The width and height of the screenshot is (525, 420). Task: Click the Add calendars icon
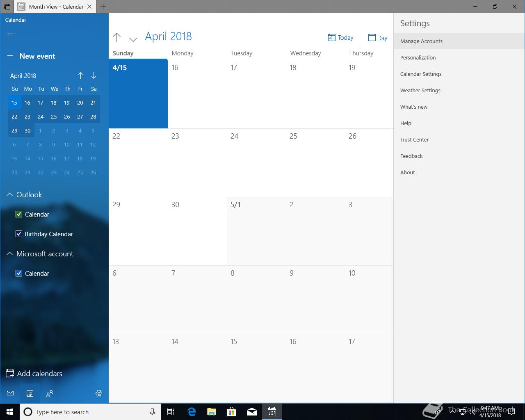coord(10,373)
